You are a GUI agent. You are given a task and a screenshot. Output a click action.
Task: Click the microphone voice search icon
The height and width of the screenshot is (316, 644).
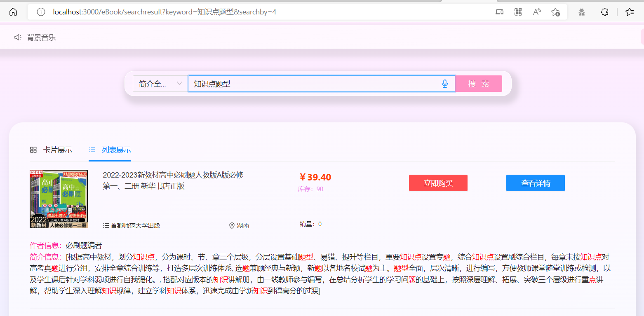444,84
